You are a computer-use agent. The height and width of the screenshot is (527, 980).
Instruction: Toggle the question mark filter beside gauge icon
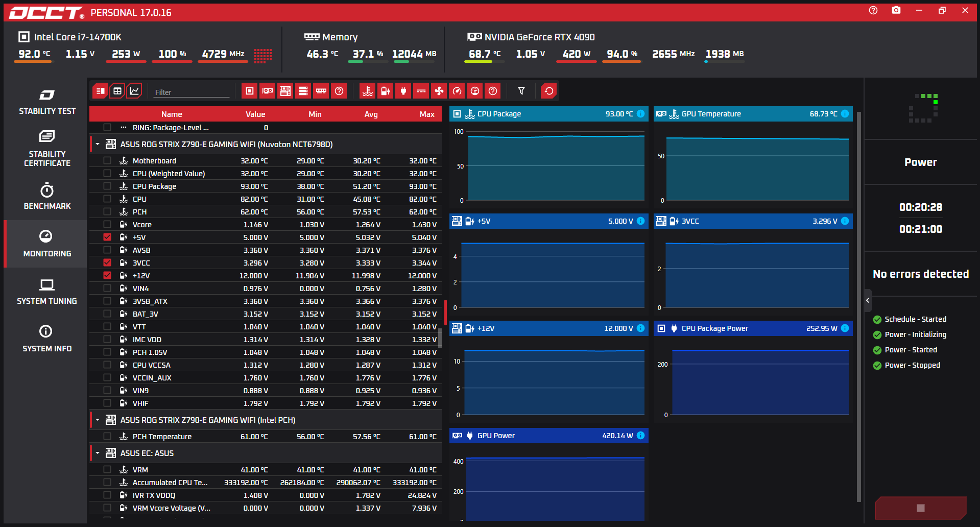[493, 91]
